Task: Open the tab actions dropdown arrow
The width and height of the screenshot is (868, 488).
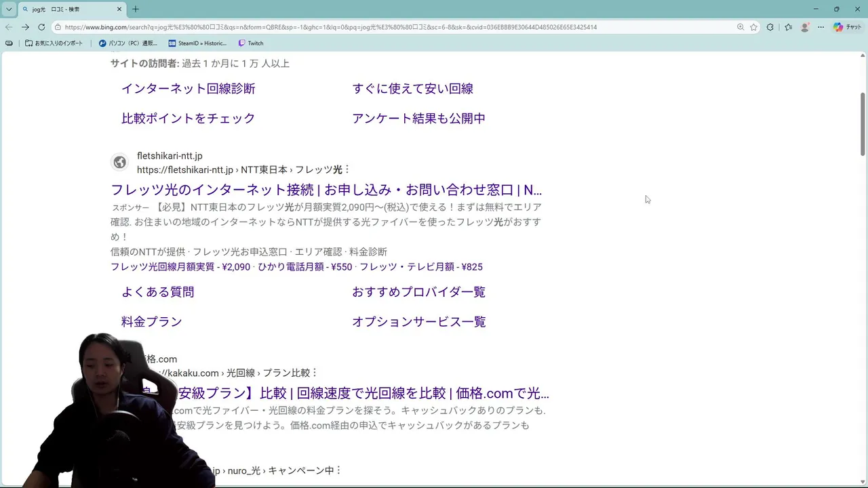Action: click(x=9, y=9)
